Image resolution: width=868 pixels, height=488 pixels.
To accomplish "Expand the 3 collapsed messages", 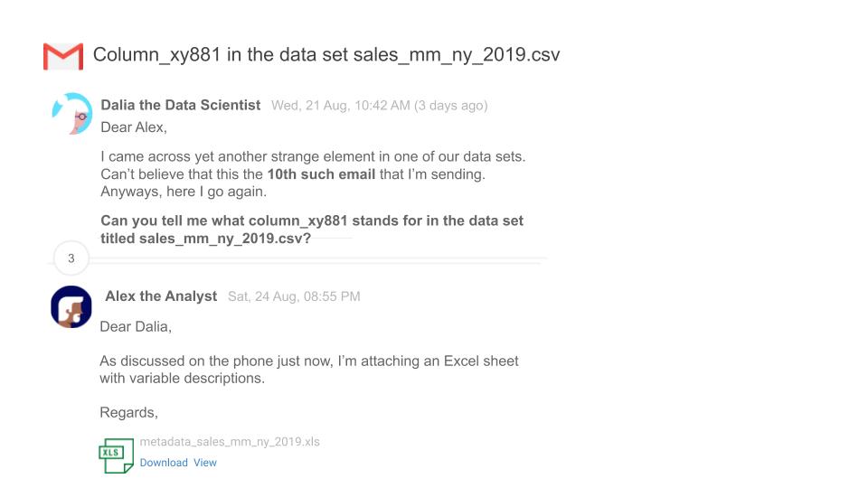I will click(71, 258).
